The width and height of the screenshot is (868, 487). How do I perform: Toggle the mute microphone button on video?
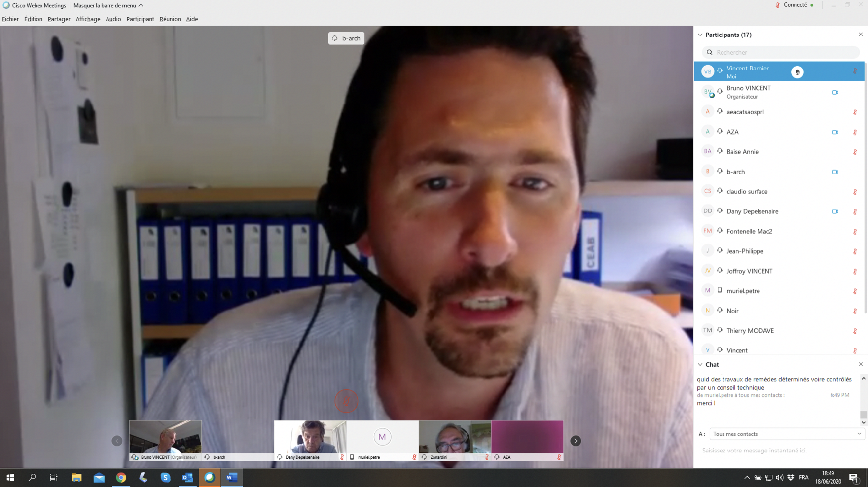click(346, 401)
